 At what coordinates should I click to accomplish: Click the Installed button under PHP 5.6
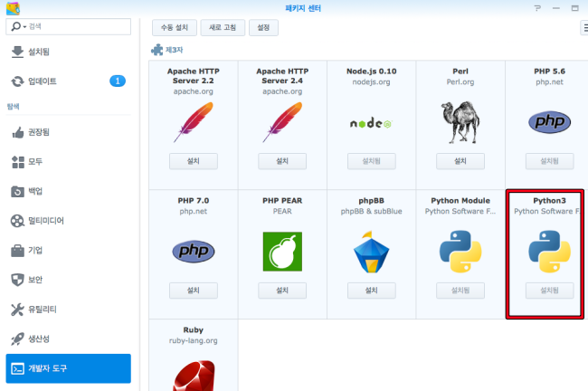click(x=549, y=161)
